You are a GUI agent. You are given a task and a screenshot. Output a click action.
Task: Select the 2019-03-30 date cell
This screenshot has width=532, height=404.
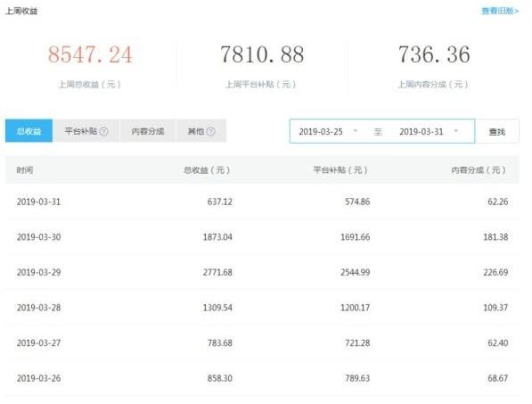38,237
